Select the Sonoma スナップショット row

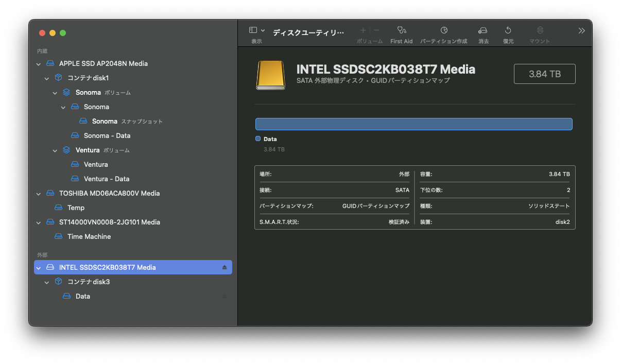133,121
